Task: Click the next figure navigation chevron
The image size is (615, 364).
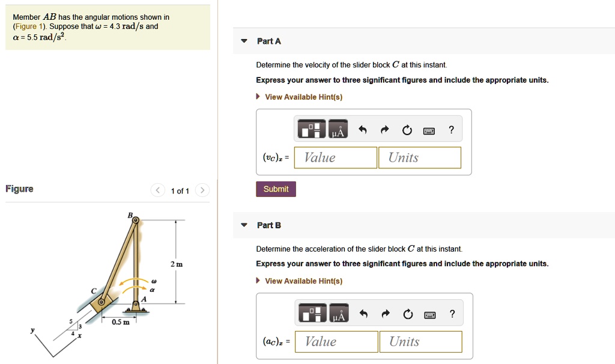Action: click(x=202, y=190)
